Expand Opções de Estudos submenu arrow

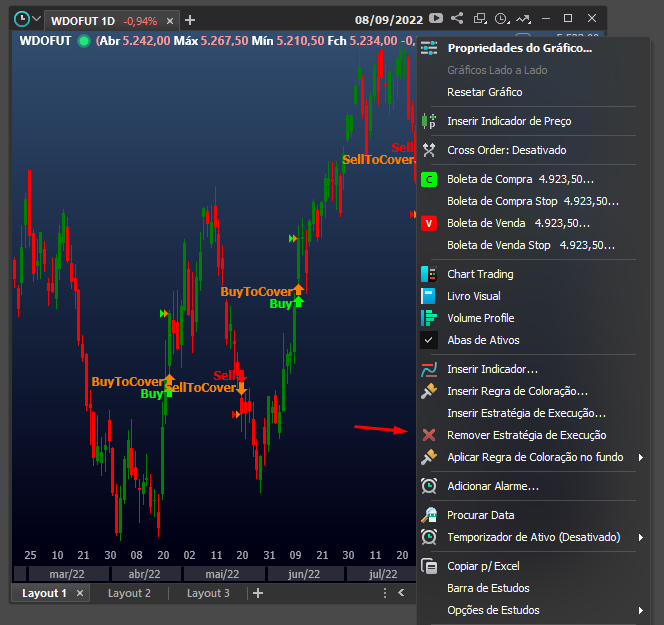tap(641, 611)
